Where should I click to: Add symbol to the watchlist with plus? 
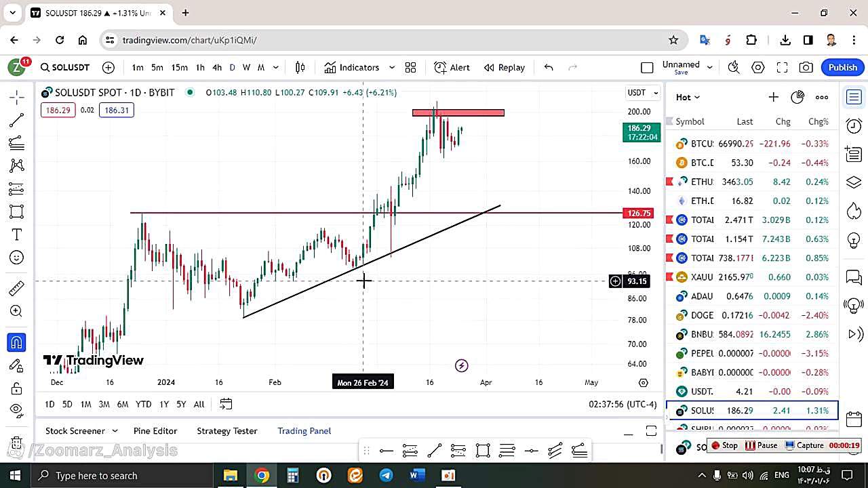click(x=773, y=97)
